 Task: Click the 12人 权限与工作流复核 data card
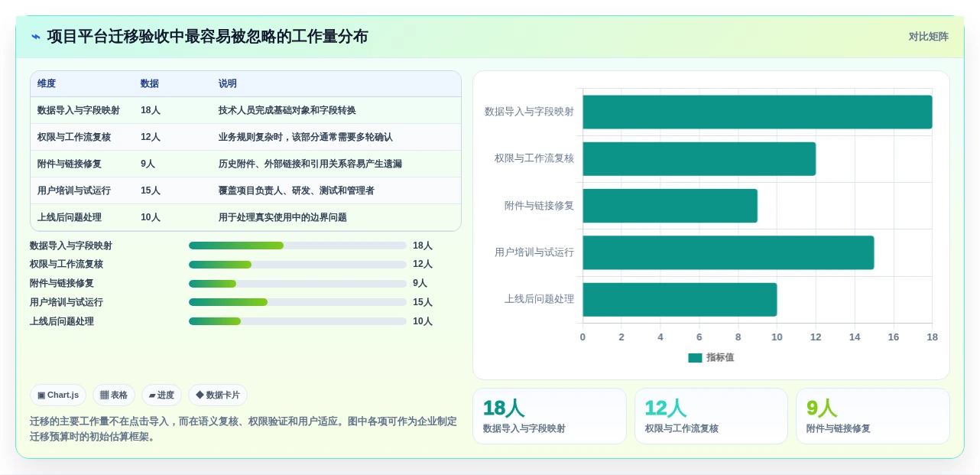pyautogui.click(x=711, y=416)
